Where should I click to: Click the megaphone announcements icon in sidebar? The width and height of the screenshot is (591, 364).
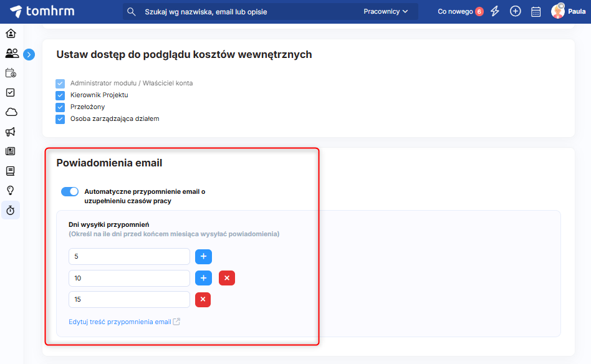(x=11, y=132)
